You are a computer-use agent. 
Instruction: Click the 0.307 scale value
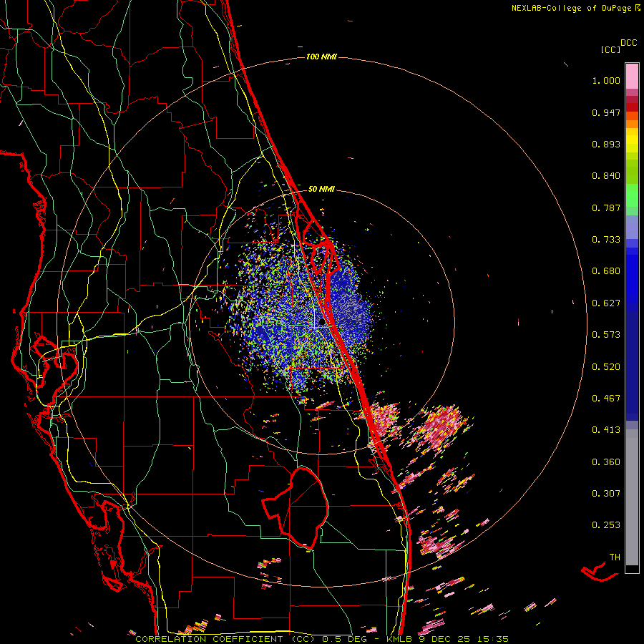click(606, 494)
